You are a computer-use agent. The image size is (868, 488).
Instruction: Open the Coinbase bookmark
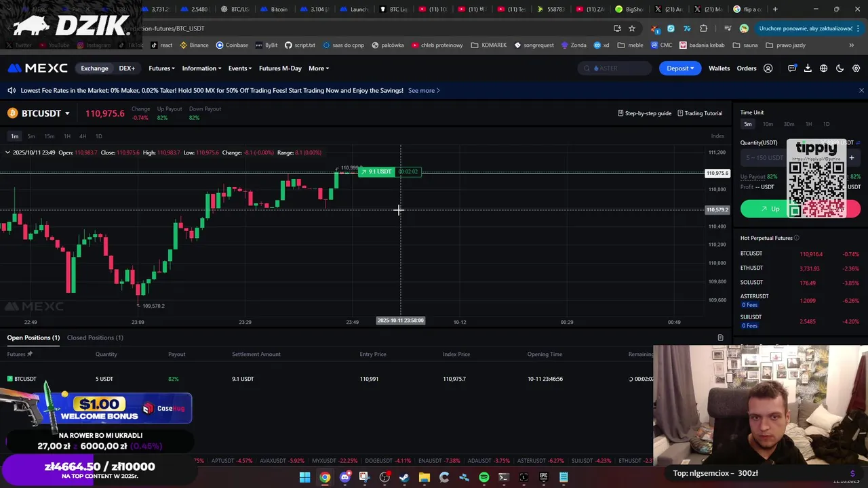232,45
